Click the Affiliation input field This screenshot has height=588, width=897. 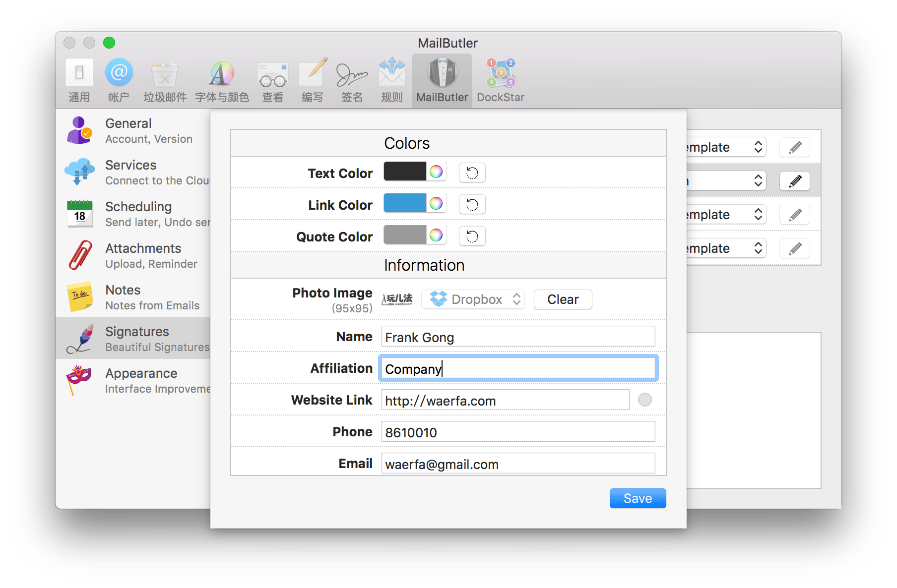(x=518, y=368)
